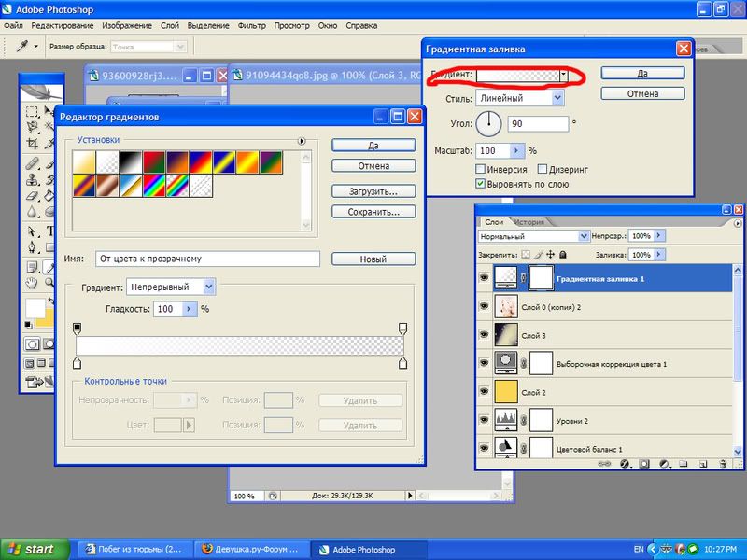Viewport: 747px width, 560px height.
Task: Select the Path Selection arrow tool
Action: coord(32,231)
